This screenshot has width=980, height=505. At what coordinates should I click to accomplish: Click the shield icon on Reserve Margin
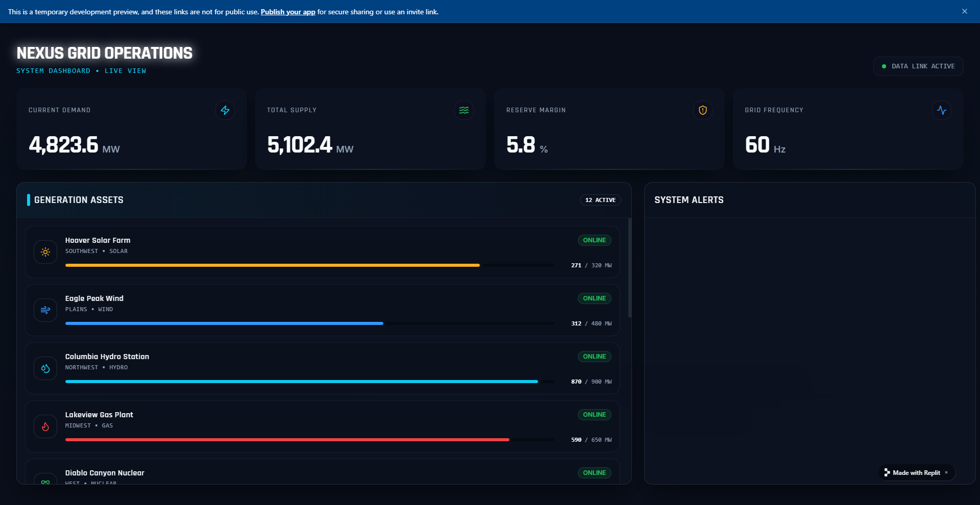[x=702, y=110]
